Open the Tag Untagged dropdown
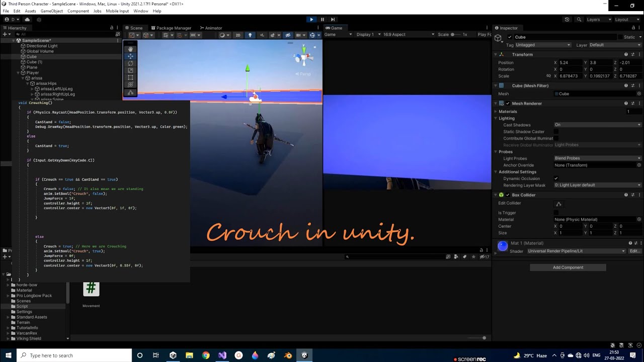The image size is (644, 362). pos(543,45)
